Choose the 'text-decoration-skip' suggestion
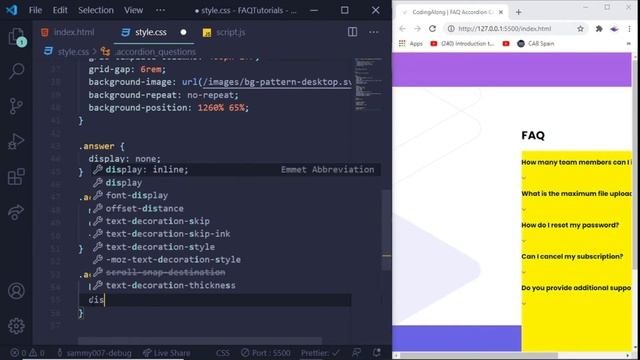Screen dimensions: 640x360 pyautogui.click(x=235, y=221)
